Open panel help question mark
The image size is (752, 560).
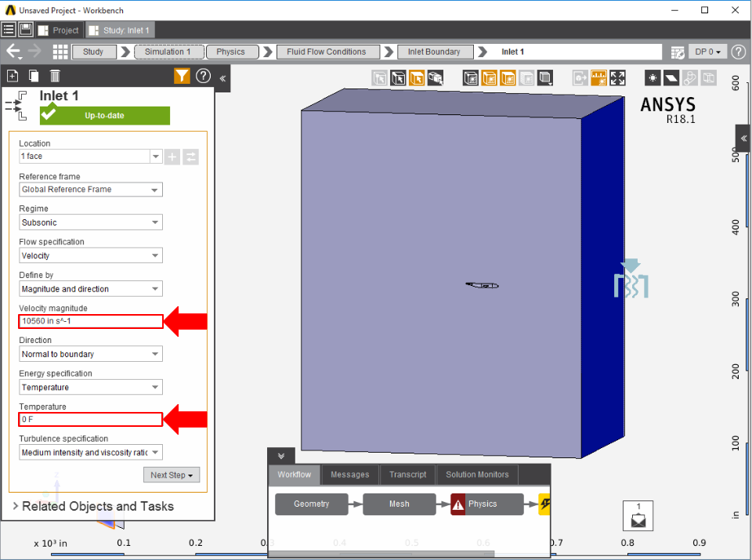click(x=204, y=76)
